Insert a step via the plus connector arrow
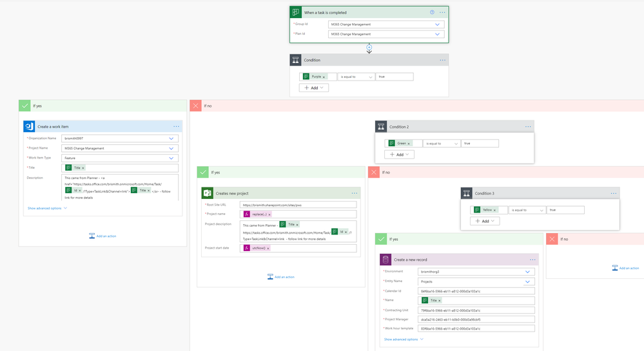644x351 pixels. [x=369, y=48]
